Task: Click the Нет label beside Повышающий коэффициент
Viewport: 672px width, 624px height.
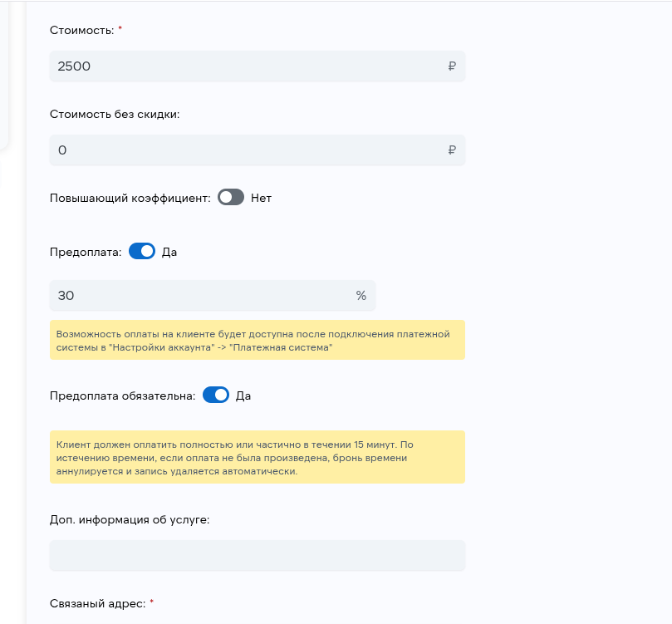Action: [261, 197]
